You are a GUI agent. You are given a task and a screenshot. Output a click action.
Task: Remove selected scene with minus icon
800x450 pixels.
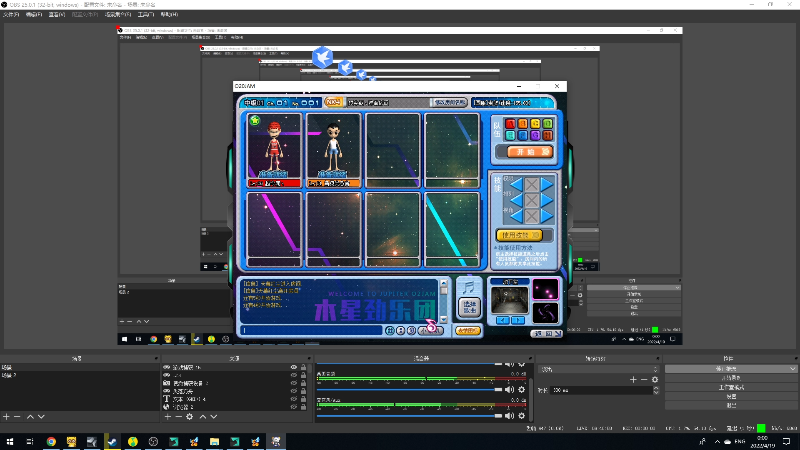17,417
